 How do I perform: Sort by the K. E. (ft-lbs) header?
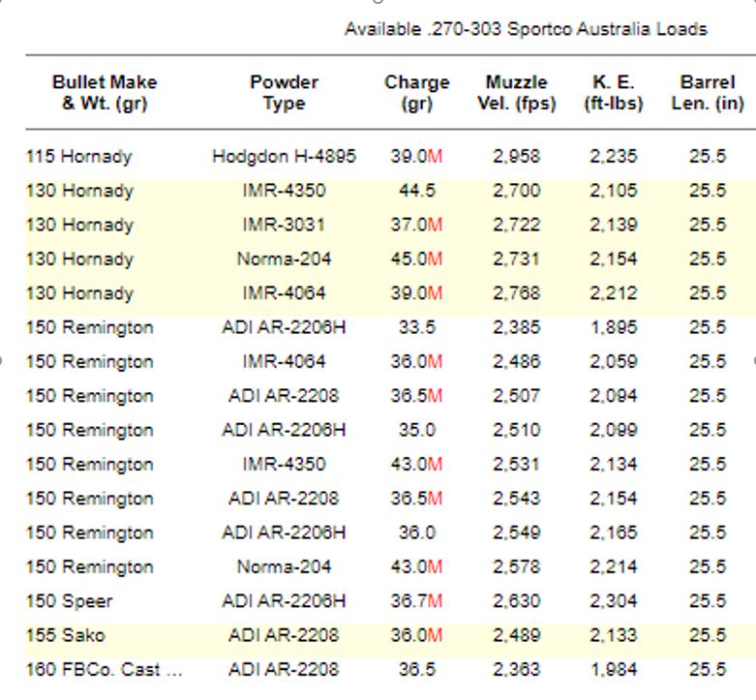[613, 93]
